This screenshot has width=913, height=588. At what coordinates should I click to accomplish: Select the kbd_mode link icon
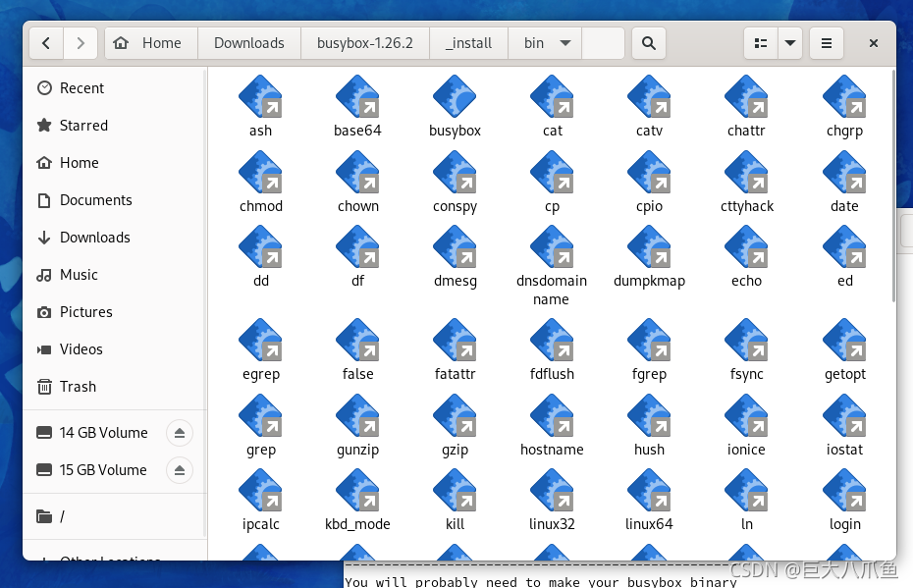(x=357, y=490)
